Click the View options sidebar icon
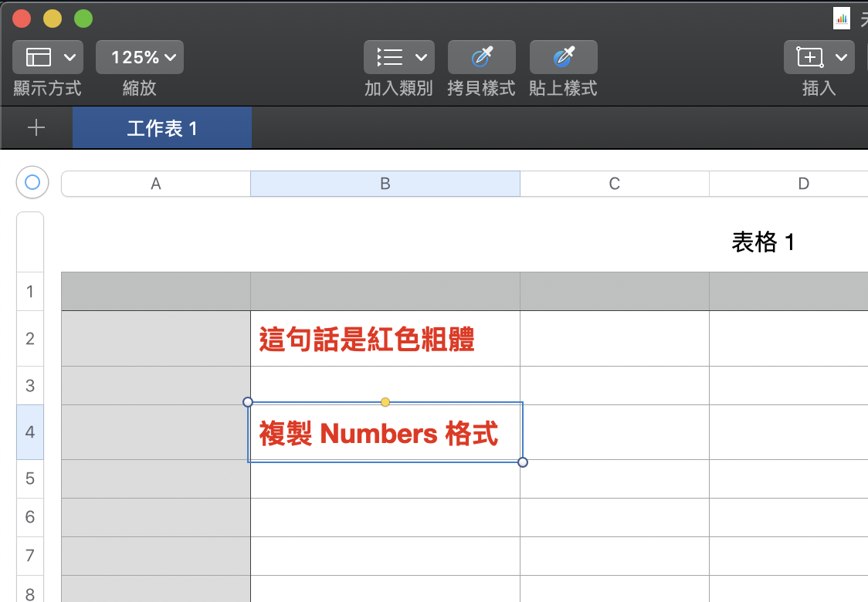Image resolution: width=868 pixels, height=602 pixels. tap(39, 57)
